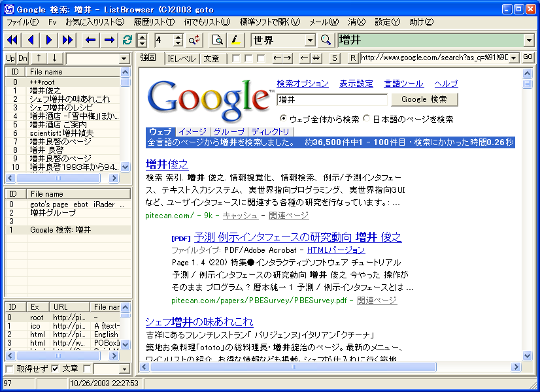Screen dimensions: 540x392
Task: Click the Up button in left panel
Action: pos(10,58)
